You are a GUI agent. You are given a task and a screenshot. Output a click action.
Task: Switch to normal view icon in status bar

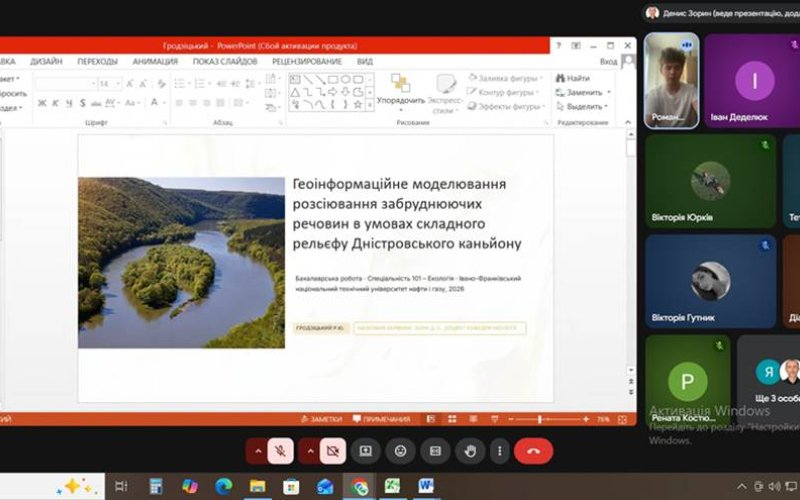click(x=431, y=419)
